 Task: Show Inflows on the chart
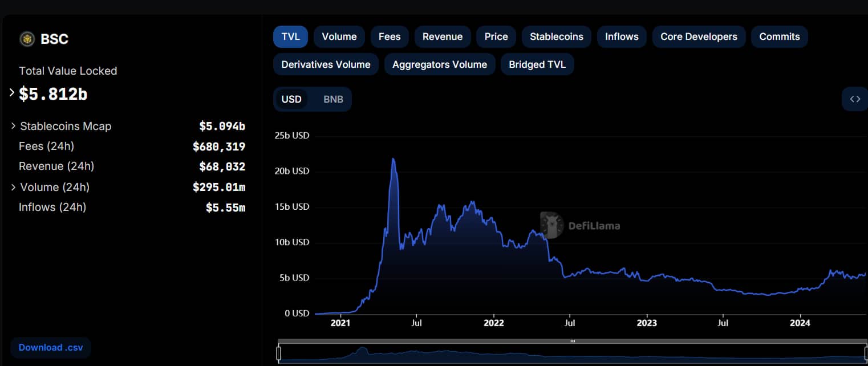tap(621, 36)
